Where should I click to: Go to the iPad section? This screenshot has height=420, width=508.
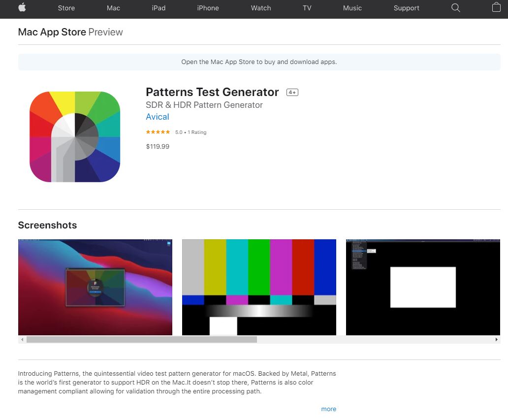tap(159, 8)
